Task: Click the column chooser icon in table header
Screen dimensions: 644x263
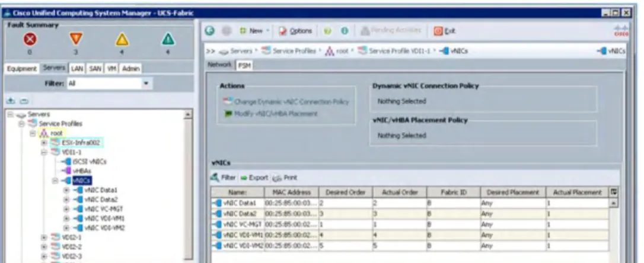Action: click(x=615, y=192)
